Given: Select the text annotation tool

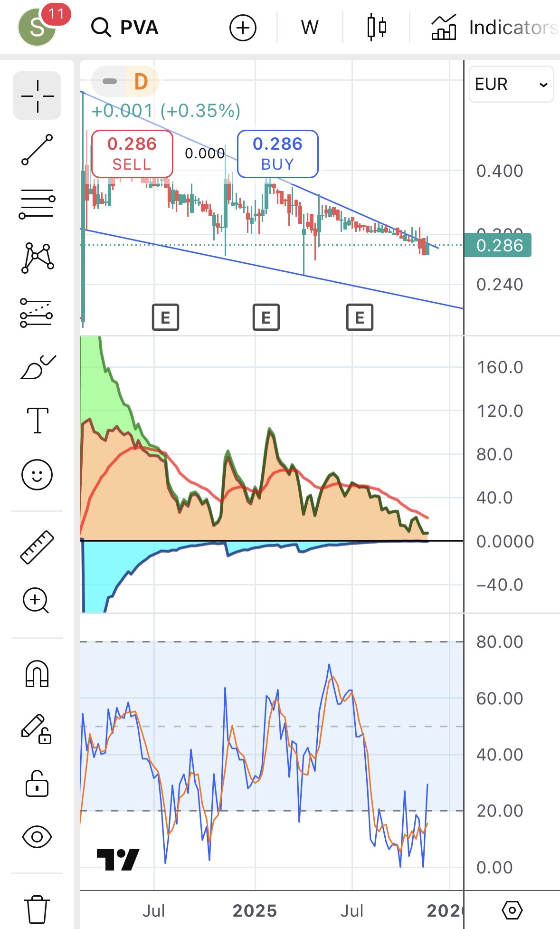Looking at the screenshot, I should point(37,421).
